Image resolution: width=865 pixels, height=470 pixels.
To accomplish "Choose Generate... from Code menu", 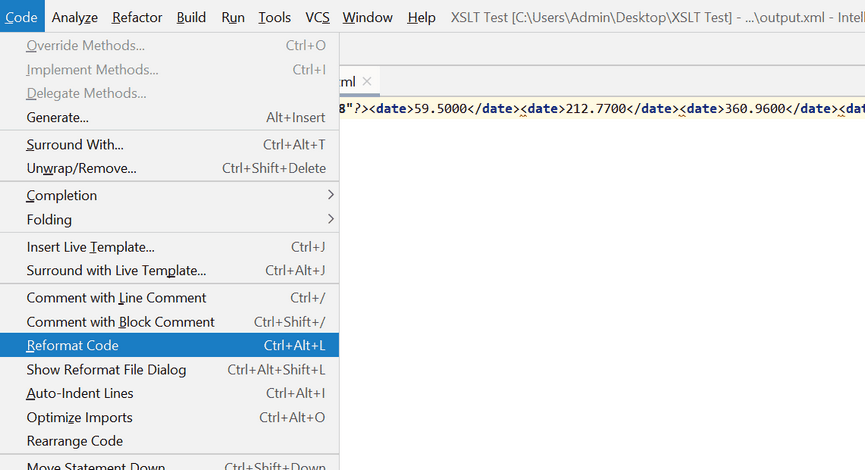I will point(170,117).
